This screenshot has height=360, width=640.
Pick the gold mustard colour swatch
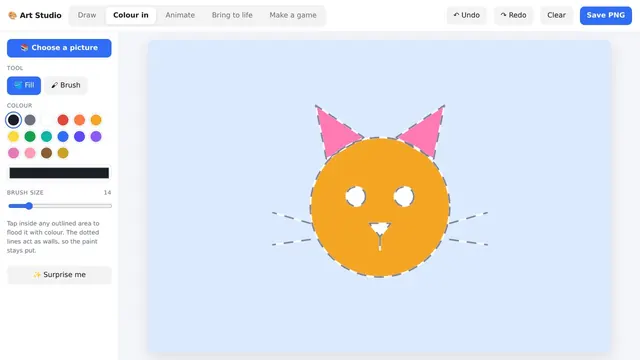pyautogui.click(x=63, y=153)
